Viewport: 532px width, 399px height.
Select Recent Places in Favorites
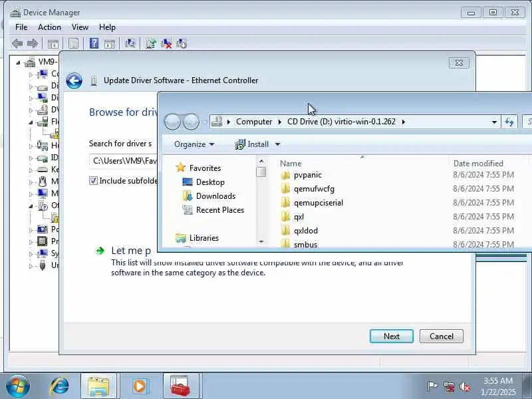coord(220,210)
